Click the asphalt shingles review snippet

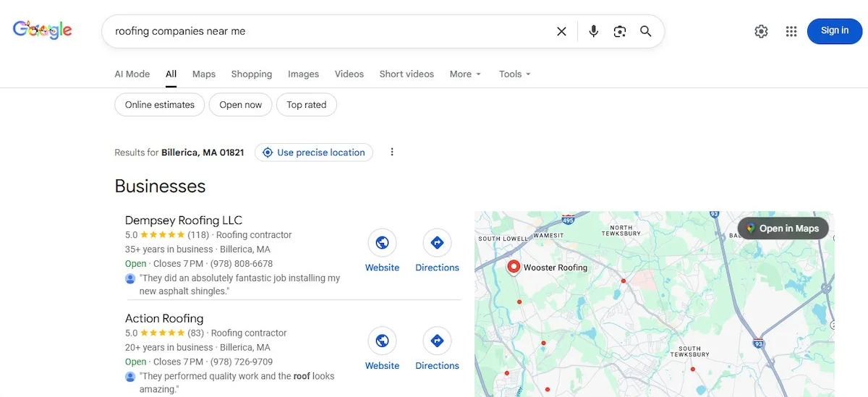(x=240, y=284)
